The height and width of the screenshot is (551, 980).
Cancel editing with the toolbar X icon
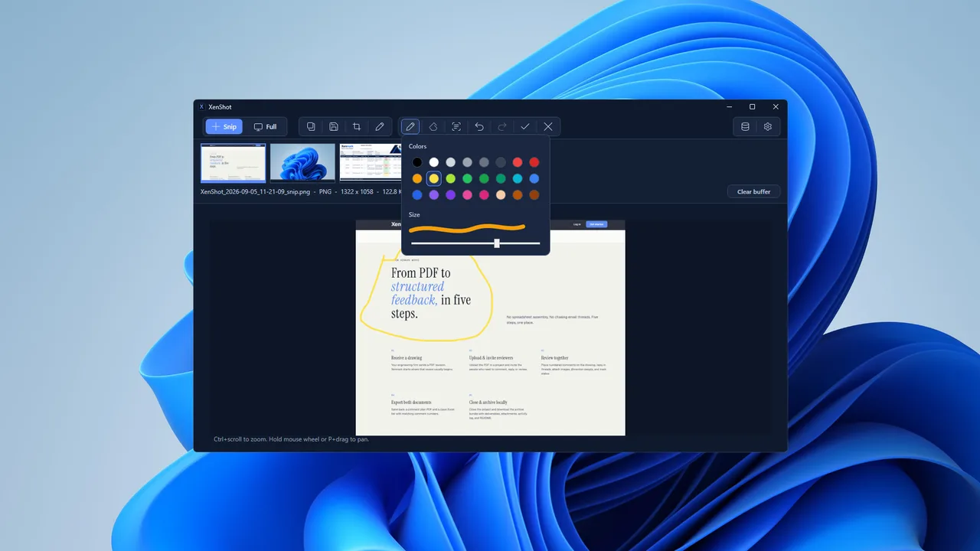point(548,127)
